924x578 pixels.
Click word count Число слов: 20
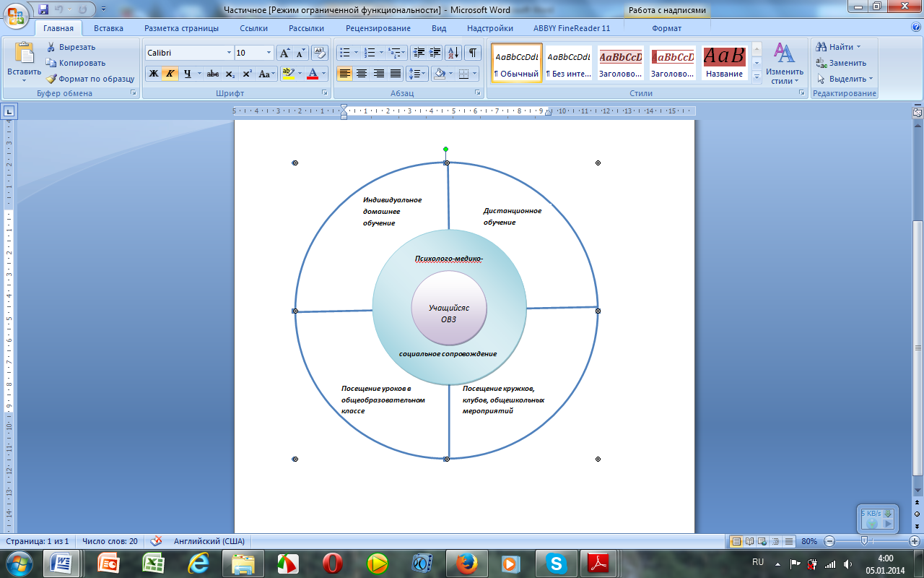[110, 540]
